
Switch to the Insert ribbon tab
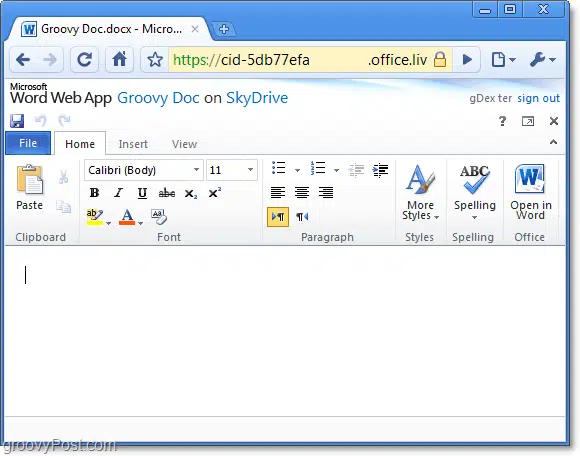[x=133, y=144]
